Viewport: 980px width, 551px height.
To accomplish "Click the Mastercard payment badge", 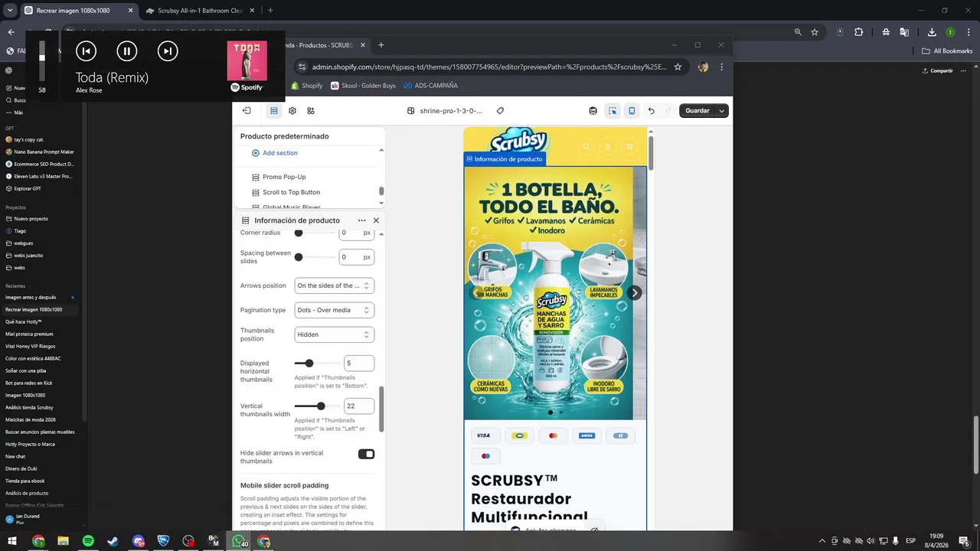I will [x=553, y=435].
